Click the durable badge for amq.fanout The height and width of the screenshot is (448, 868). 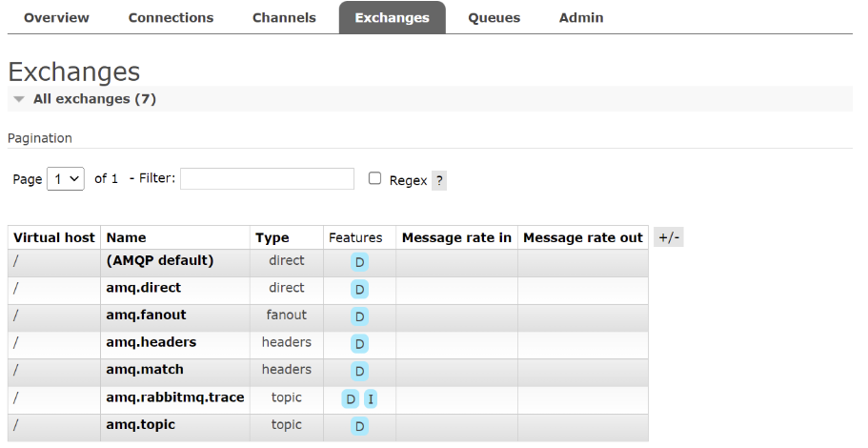(x=359, y=316)
